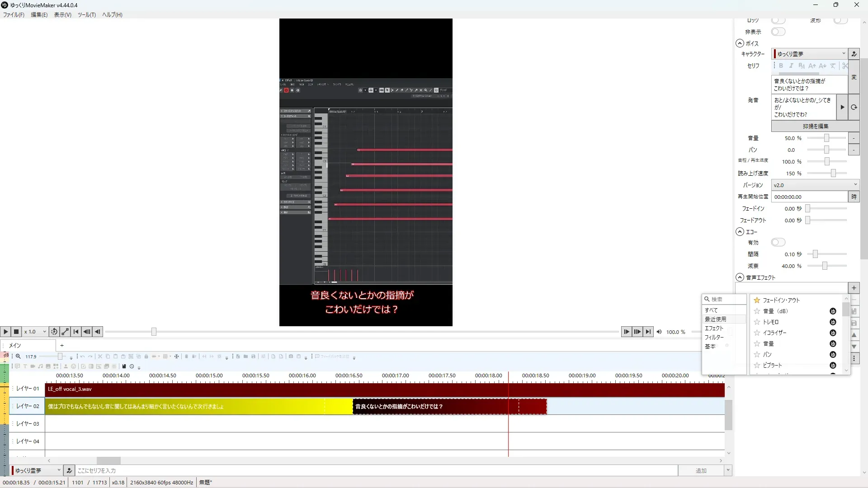Screen dimensions: 868x488
Task: Click the 追加 add button
Action: coord(701,470)
